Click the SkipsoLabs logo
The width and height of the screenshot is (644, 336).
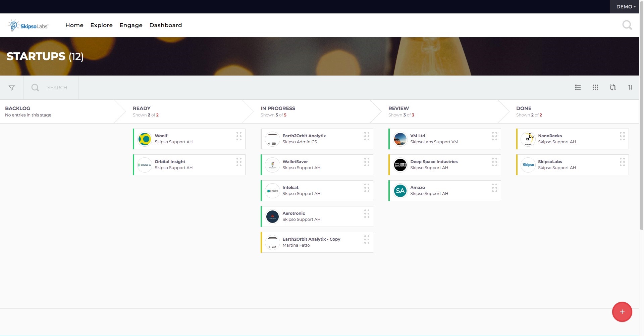click(28, 26)
